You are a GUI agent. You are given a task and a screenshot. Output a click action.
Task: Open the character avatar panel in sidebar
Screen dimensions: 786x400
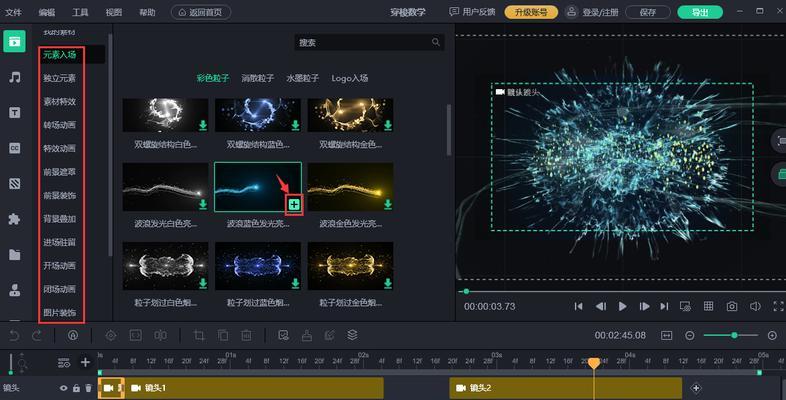tap(15, 290)
